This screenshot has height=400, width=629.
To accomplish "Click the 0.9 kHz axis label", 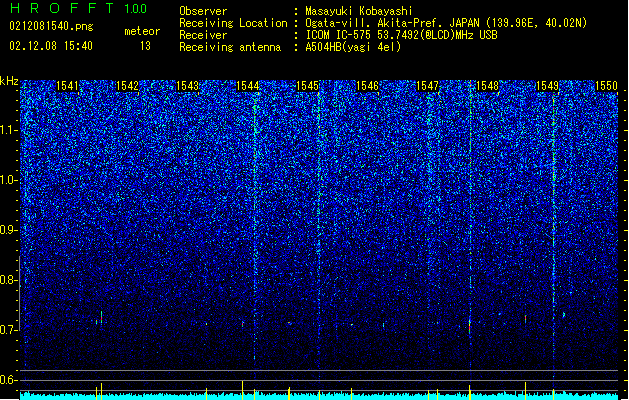I will (8, 230).
